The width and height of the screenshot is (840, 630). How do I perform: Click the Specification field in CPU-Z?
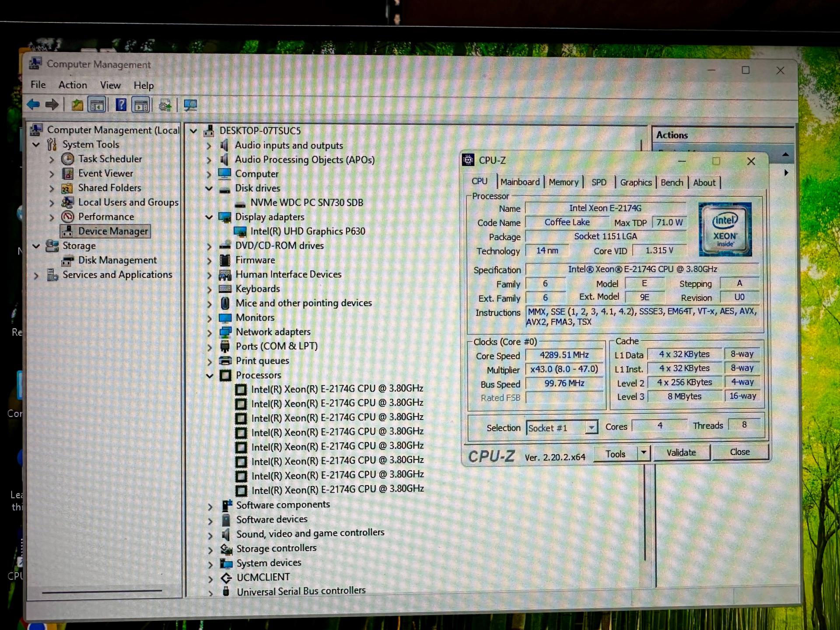(642, 269)
